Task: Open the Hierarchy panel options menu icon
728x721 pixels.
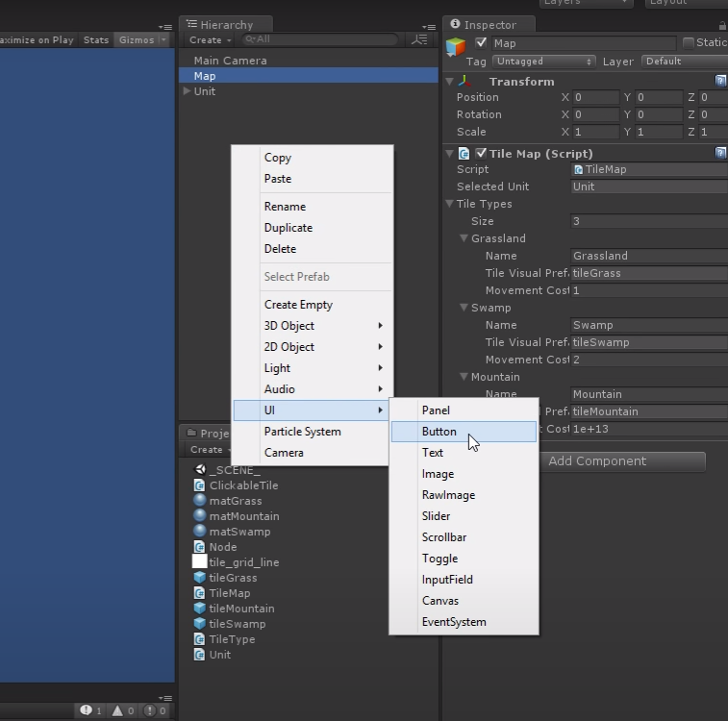Action: pos(429,27)
